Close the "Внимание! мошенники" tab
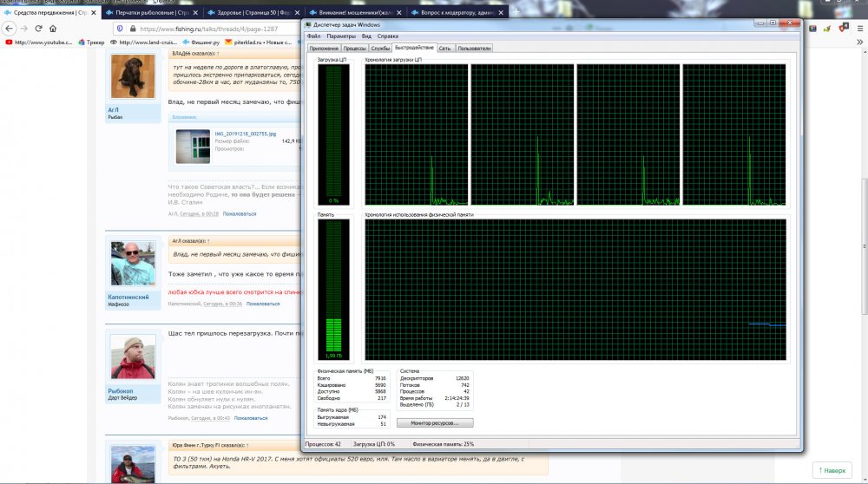This screenshot has width=868, height=484. tap(399, 12)
